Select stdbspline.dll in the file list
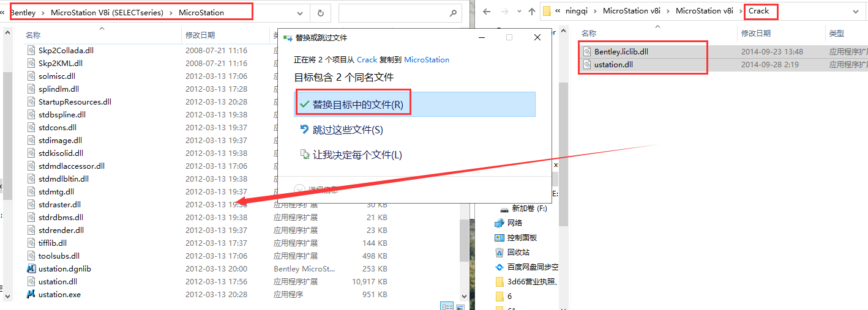Viewport: 868px width, 310px height. tap(62, 114)
